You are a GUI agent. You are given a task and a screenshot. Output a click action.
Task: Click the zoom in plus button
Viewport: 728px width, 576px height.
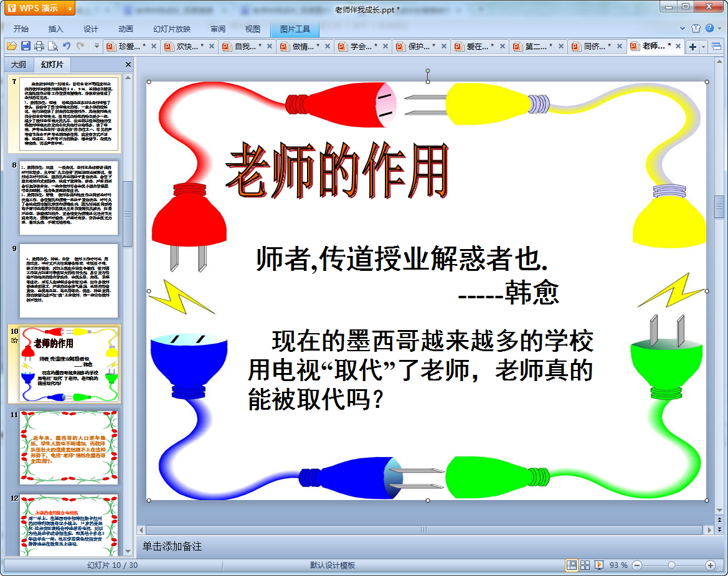[x=711, y=565]
